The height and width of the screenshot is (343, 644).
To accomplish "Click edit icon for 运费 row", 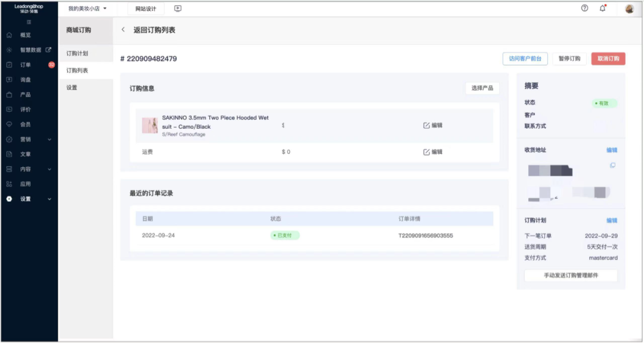I will tap(426, 152).
